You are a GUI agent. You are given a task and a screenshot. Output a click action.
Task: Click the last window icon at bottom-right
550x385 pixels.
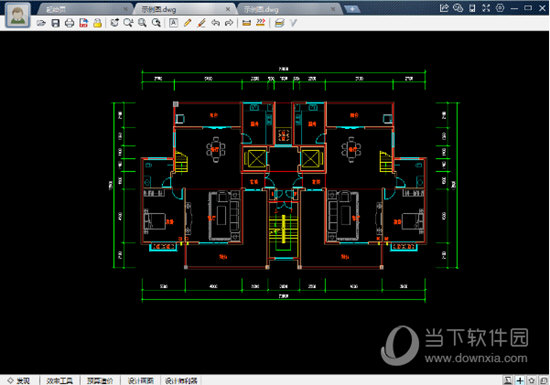[544, 380]
